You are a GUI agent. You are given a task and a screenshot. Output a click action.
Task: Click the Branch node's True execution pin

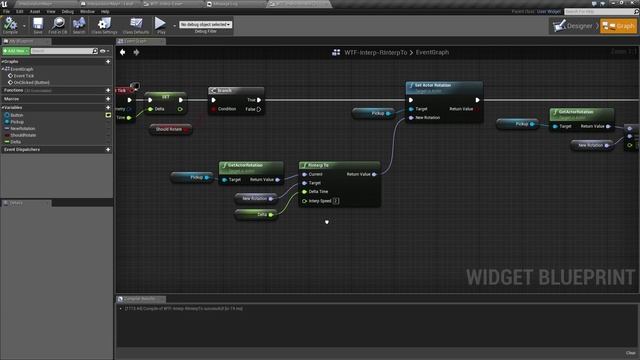point(259,100)
